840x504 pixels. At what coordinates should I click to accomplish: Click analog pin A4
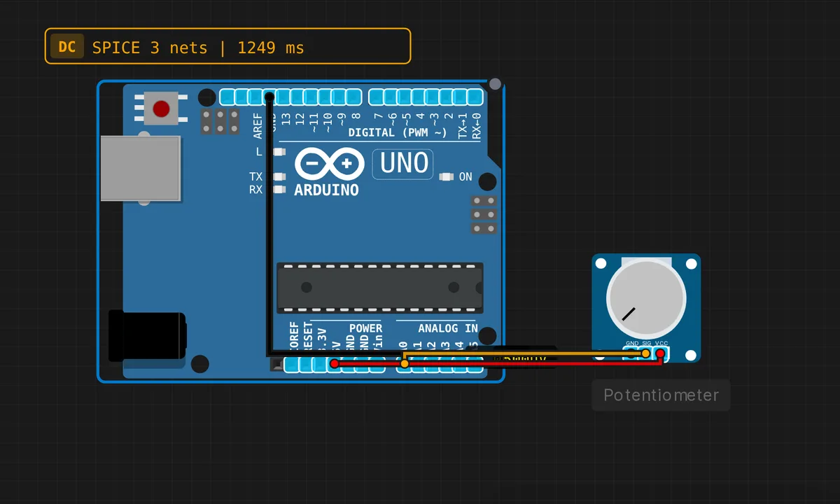point(461,364)
